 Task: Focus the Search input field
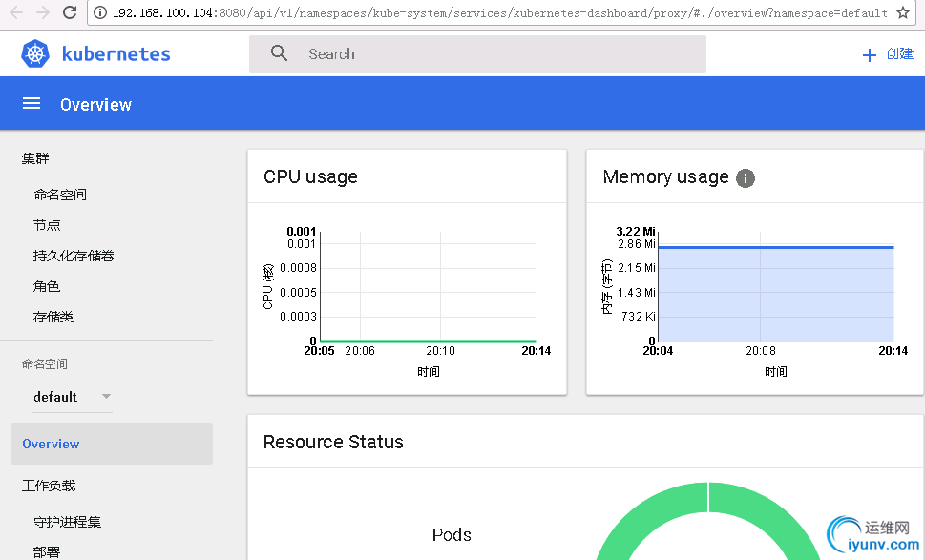coord(496,54)
